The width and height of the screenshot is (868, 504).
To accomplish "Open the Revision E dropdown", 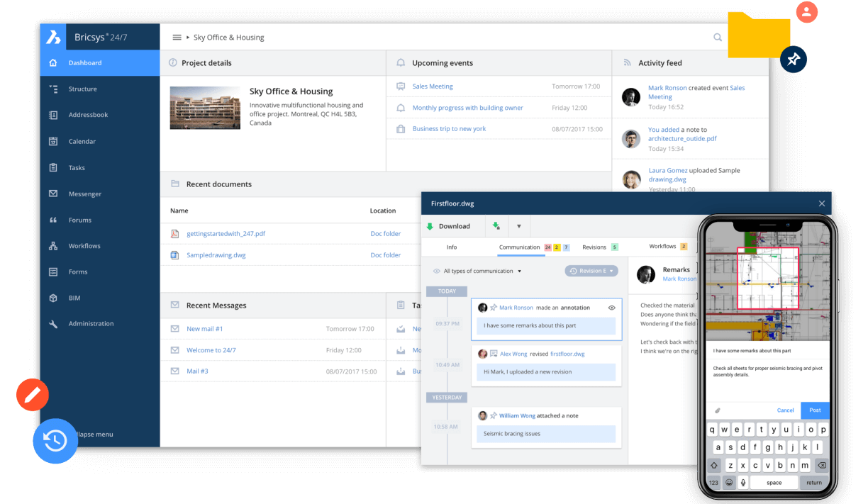I will click(591, 271).
